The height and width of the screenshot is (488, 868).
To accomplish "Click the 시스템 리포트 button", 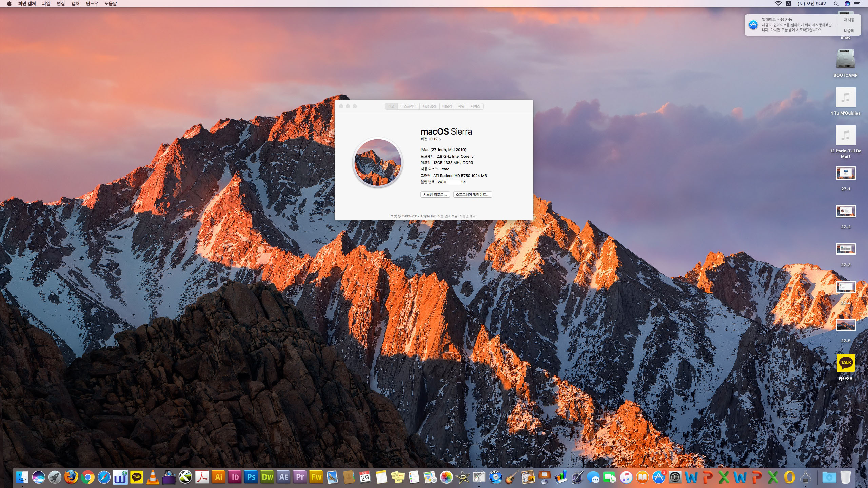I will click(435, 195).
